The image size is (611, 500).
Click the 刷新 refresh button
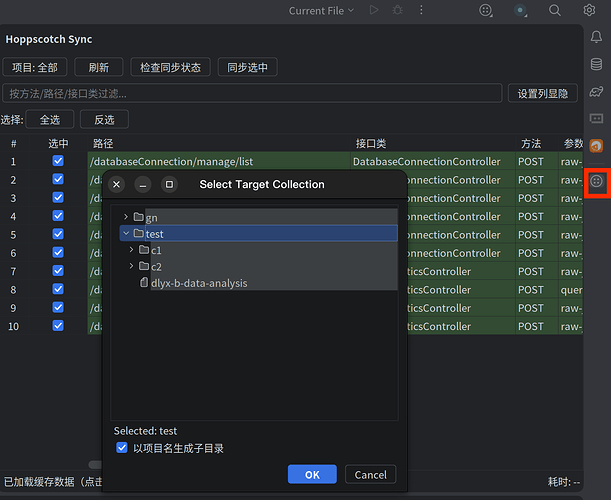pyautogui.click(x=99, y=67)
